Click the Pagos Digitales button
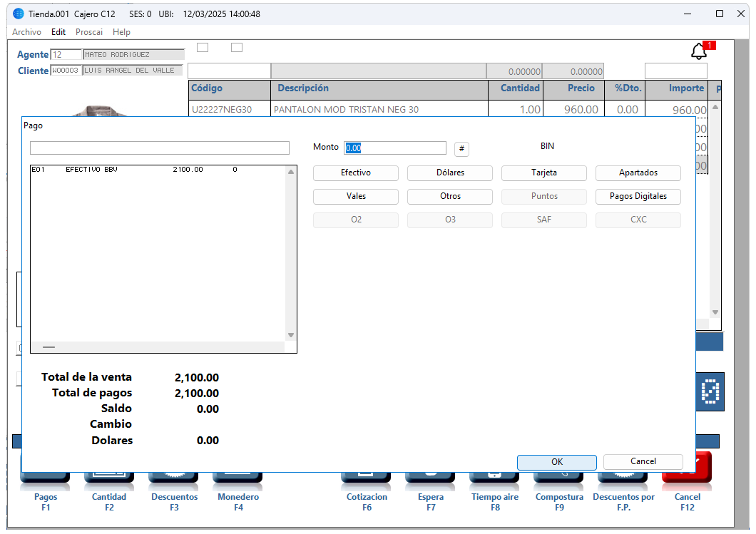The width and height of the screenshot is (756, 534). (638, 197)
